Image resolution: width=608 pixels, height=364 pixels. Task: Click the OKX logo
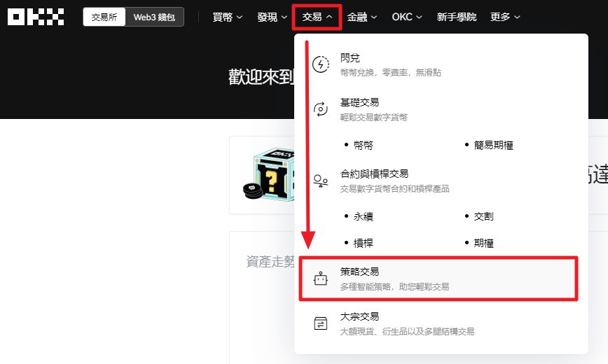(x=36, y=17)
